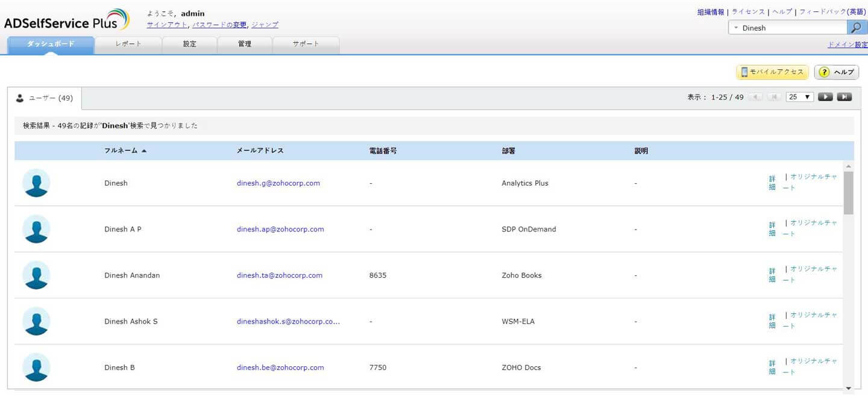Click Dinesh Anandan's profile avatar
The width and height of the screenshot is (868, 400).
(x=36, y=275)
